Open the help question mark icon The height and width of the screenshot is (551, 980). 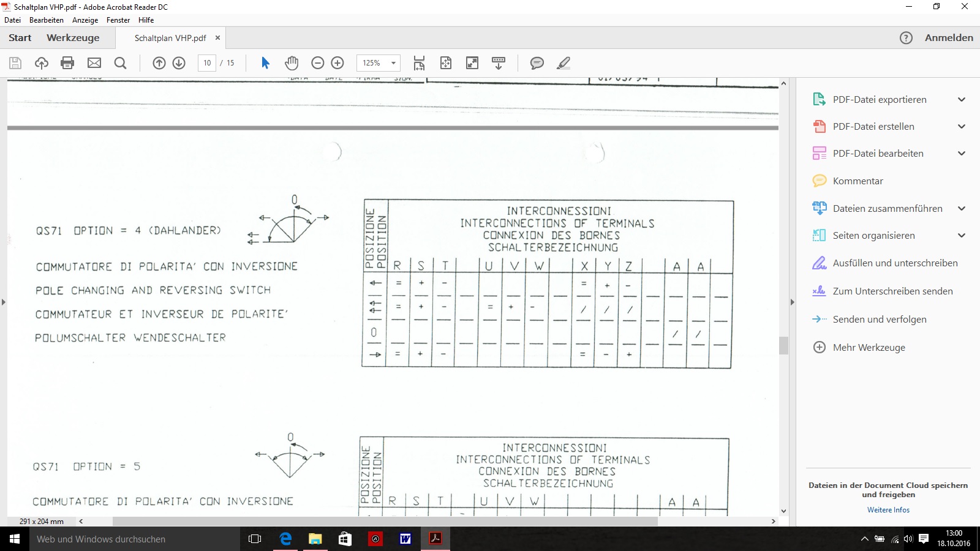pyautogui.click(x=906, y=37)
